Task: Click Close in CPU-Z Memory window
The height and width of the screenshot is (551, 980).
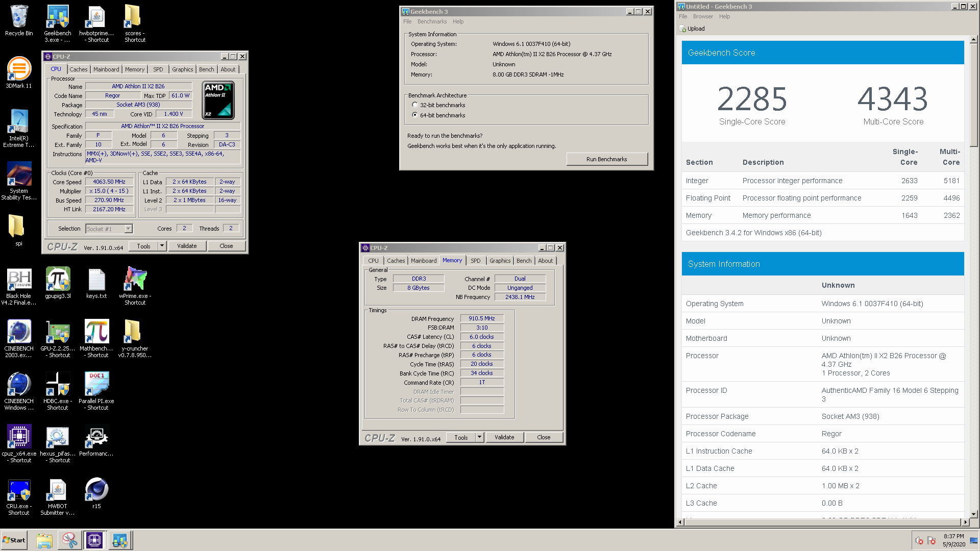Action: coord(544,438)
